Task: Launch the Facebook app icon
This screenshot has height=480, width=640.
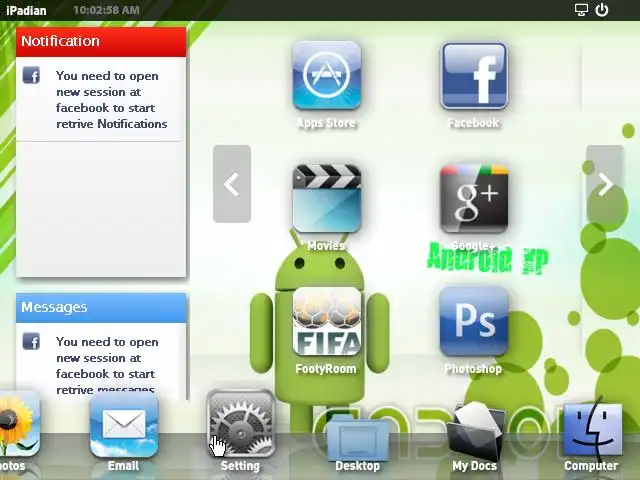Action: 474,76
